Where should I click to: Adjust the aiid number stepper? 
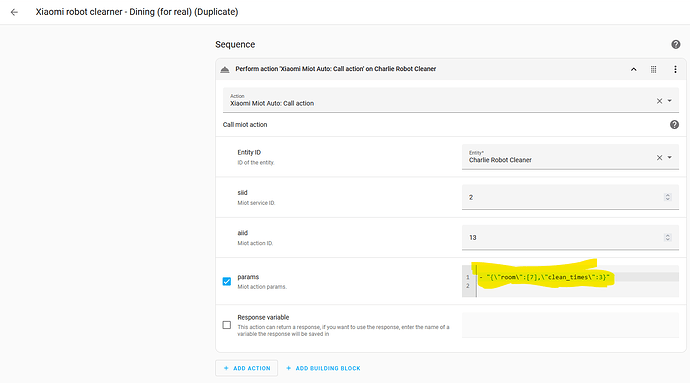pyautogui.click(x=668, y=237)
